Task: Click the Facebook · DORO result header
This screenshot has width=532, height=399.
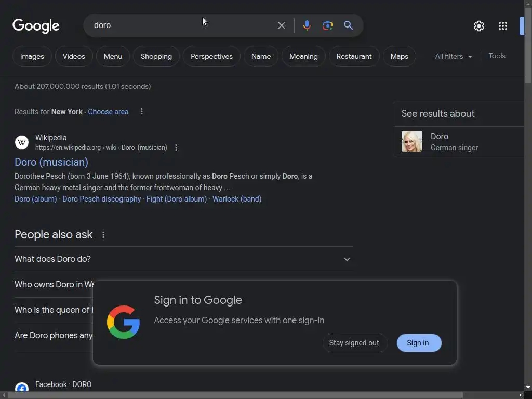Action: 63,384
